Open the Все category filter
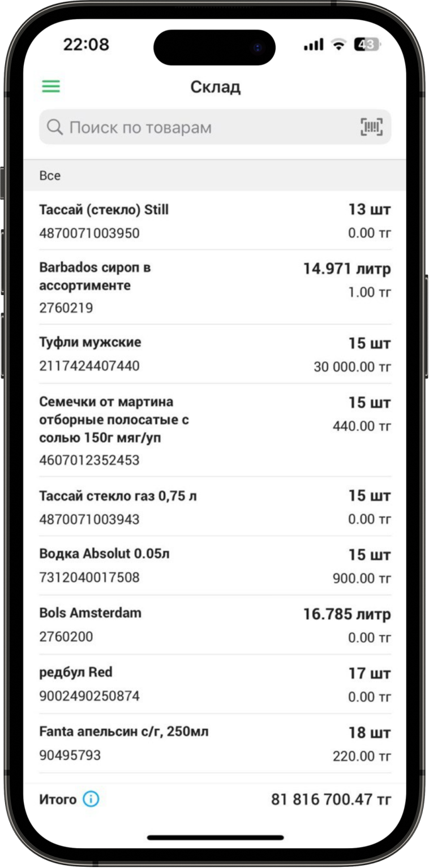The image size is (429, 868). click(50, 176)
